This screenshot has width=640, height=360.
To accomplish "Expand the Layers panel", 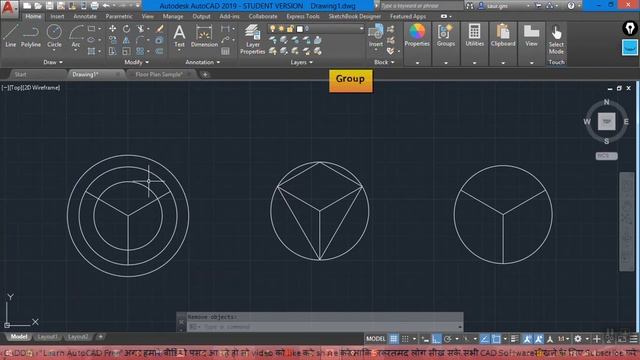I will pos(302,62).
